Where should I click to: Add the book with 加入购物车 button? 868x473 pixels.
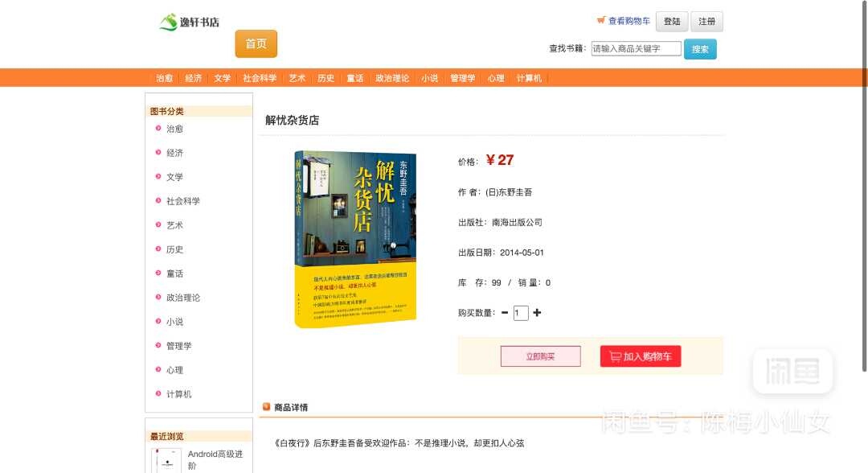pos(641,356)
